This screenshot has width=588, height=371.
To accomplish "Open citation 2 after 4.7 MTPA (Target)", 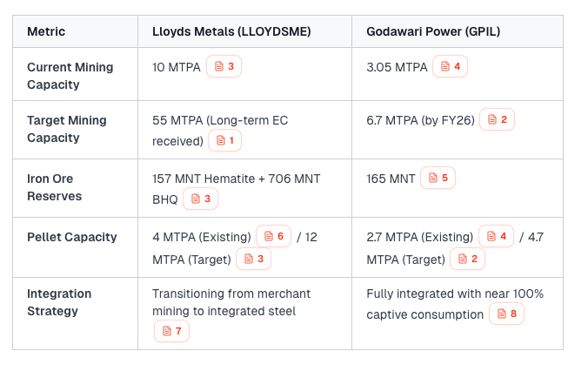I will [468, 259].
